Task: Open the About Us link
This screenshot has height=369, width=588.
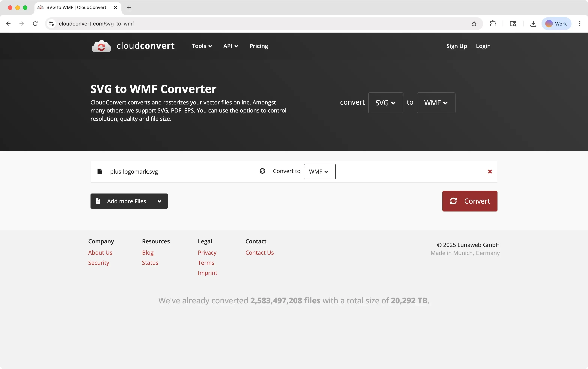Action: [100, 253]
